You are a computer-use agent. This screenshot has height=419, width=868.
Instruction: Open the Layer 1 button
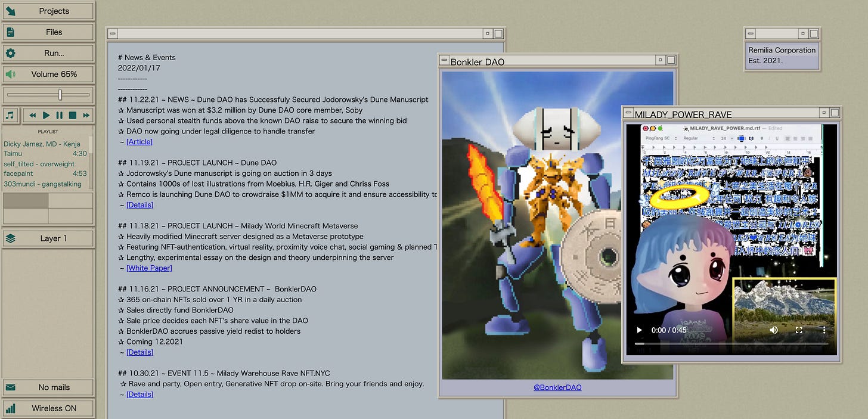48,238
